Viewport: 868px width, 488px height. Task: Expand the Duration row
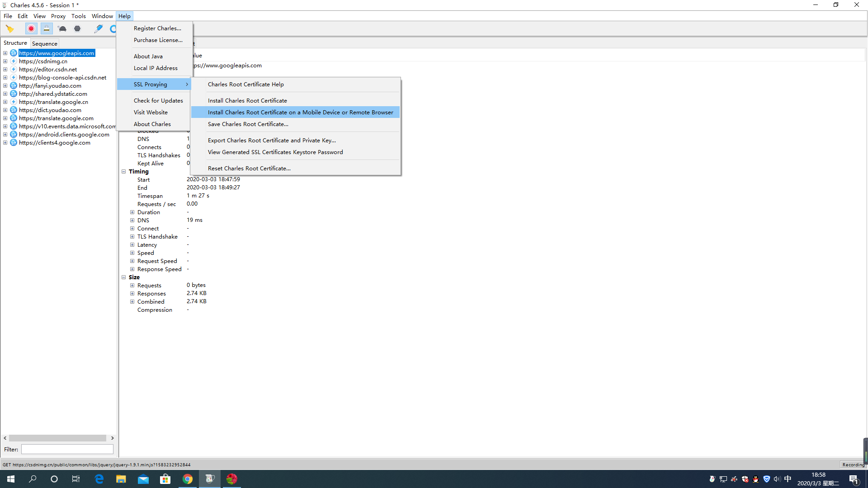(x=132, y=212)
